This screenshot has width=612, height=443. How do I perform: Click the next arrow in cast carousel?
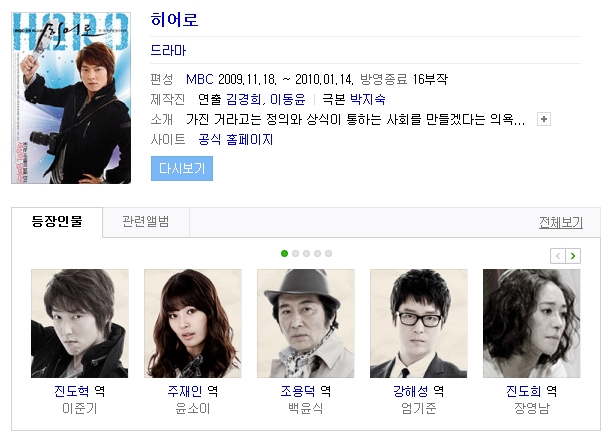click(x=573, y=256)
